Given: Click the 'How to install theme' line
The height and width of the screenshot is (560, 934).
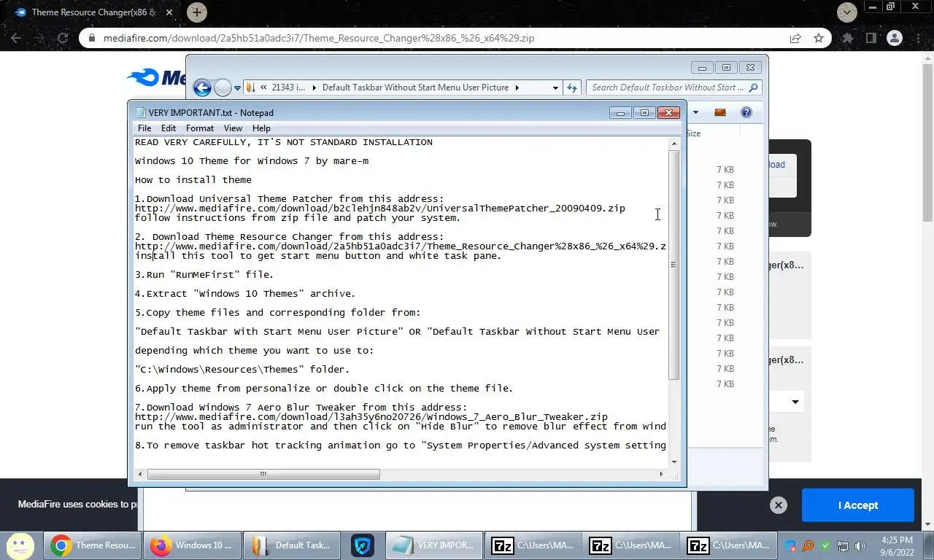Looking at the screenshot, I should click(x=193, y=180).
